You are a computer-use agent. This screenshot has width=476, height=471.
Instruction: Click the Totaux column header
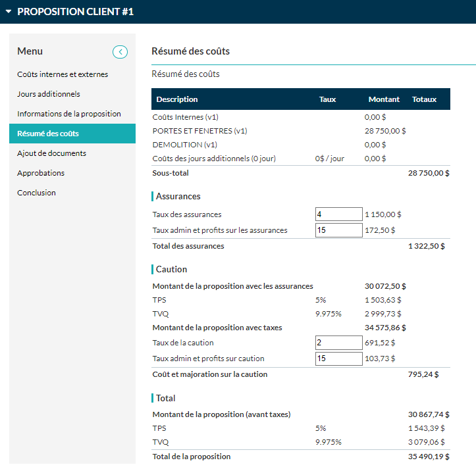[424, 99]
